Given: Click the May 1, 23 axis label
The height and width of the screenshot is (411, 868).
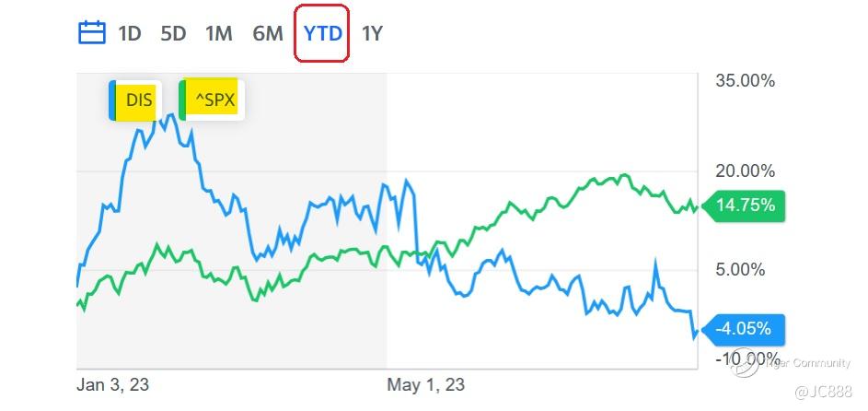Looking at the screenshot, I should pyautogui.click(x=425, y=384).
